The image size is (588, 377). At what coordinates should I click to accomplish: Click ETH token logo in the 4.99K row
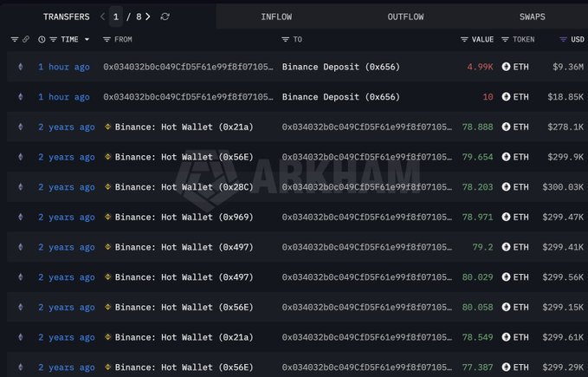click(506, 67)
